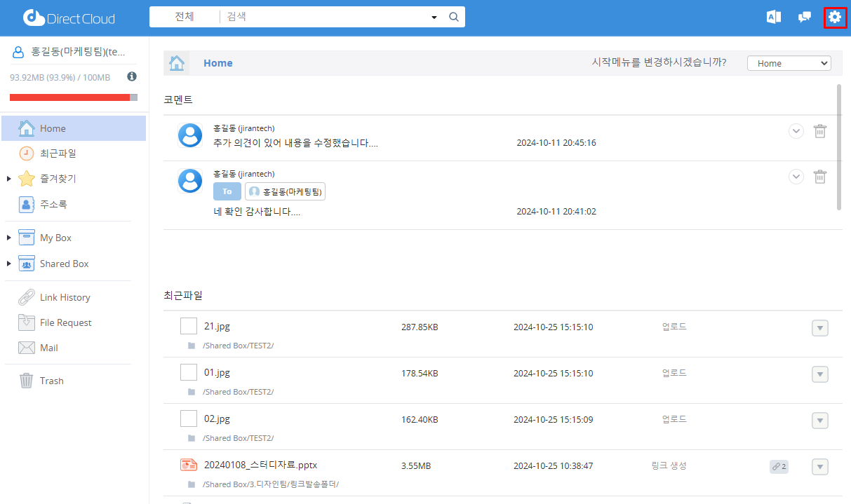Open the chat messages icon in header

point(805,18)
